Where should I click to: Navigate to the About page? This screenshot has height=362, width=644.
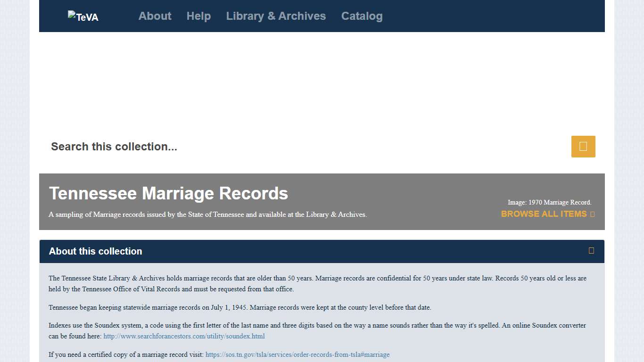(x=155, y=16)
